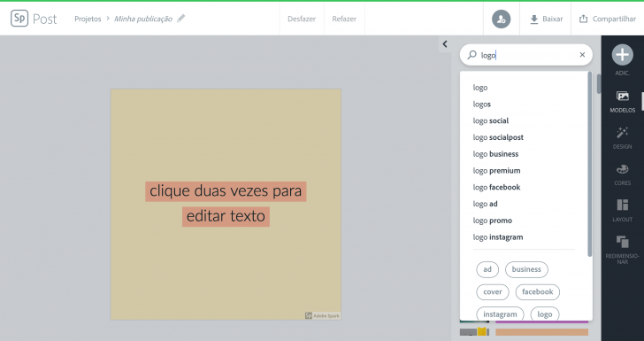Screen dimensions: 644x341
Task: Edit the project name with the pencil icon
Action: [x=180, y=18]
